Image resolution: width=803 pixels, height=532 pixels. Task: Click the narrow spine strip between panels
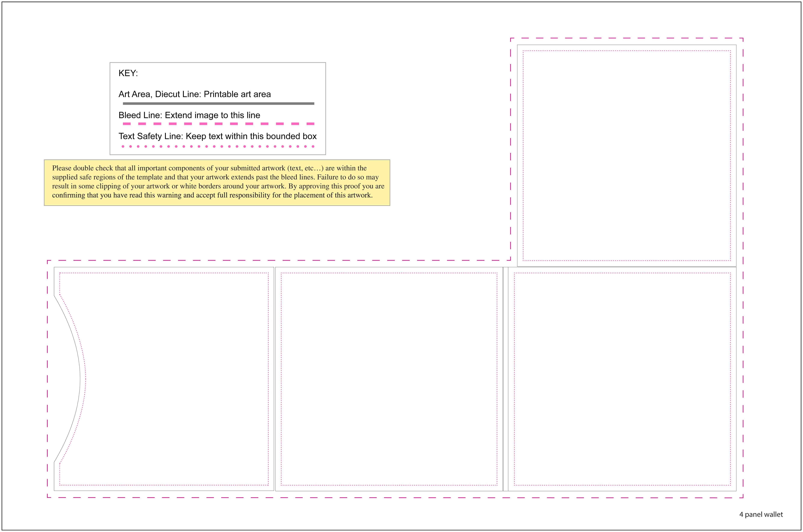coord(506,379)
